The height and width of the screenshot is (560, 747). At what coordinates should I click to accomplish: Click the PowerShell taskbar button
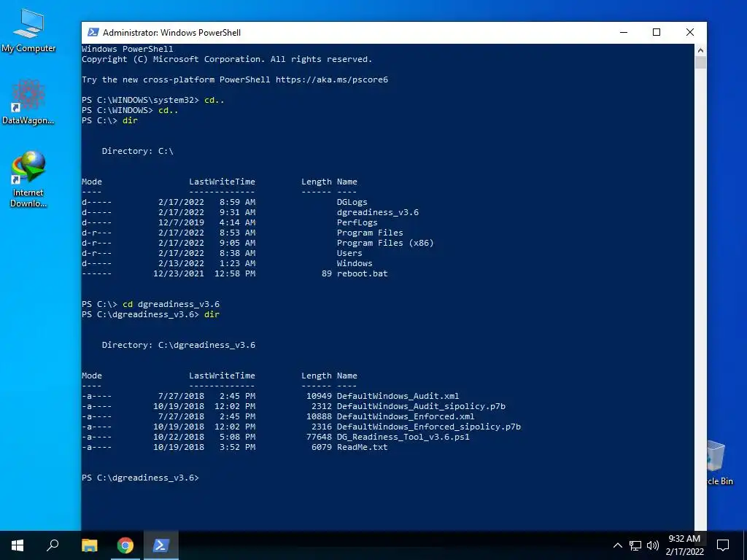point(160,545)
